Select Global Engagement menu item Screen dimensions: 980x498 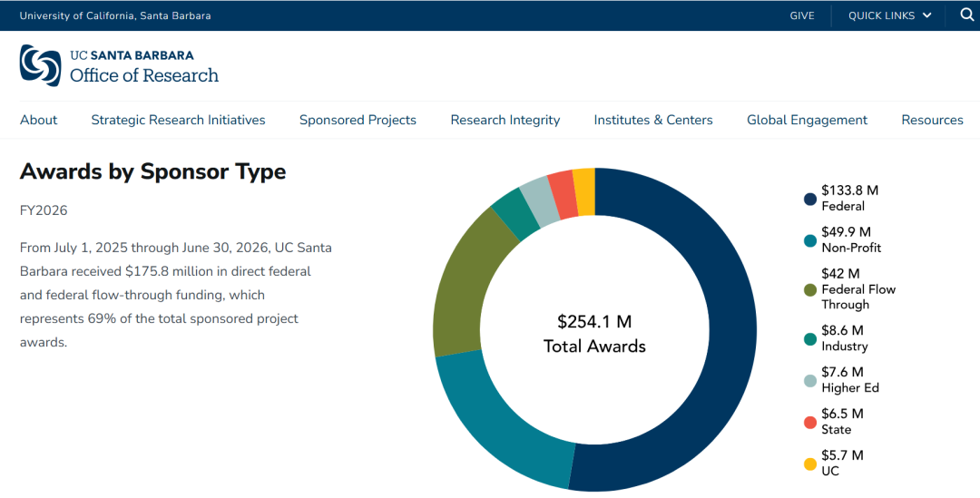(x=807, y=120)
